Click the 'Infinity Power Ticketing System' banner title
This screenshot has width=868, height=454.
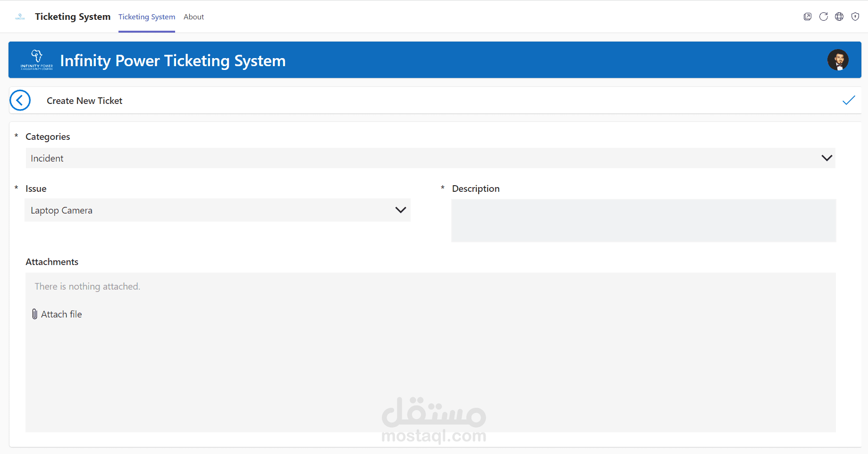(x=173, y=60)
